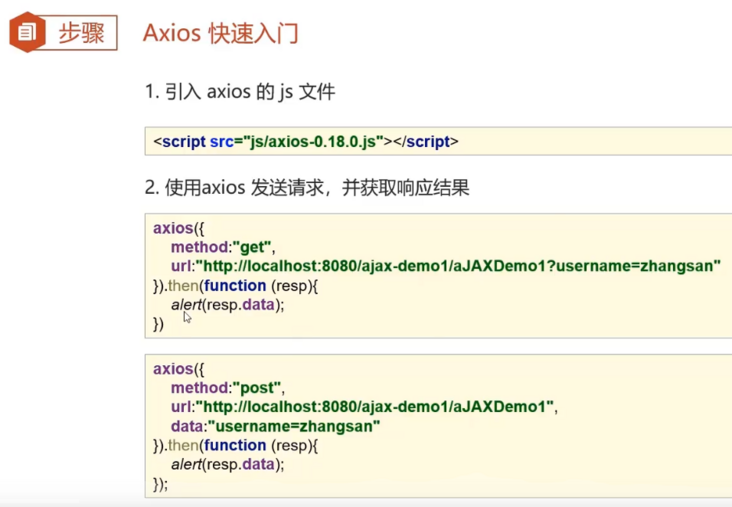Image resolution: width=732 pixels, height=507 pixels.
Task: Click 'alert(resp.data);' in the post example
Action: [227, 465]
